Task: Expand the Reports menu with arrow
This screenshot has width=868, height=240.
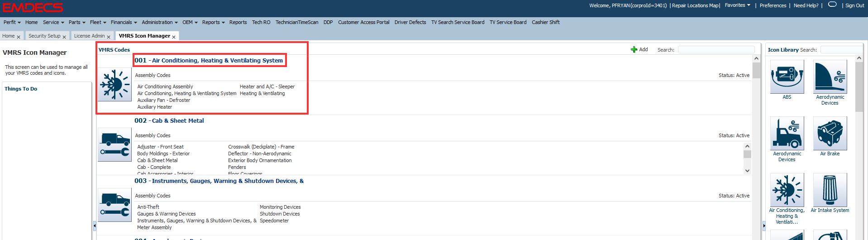Action: 214,22
